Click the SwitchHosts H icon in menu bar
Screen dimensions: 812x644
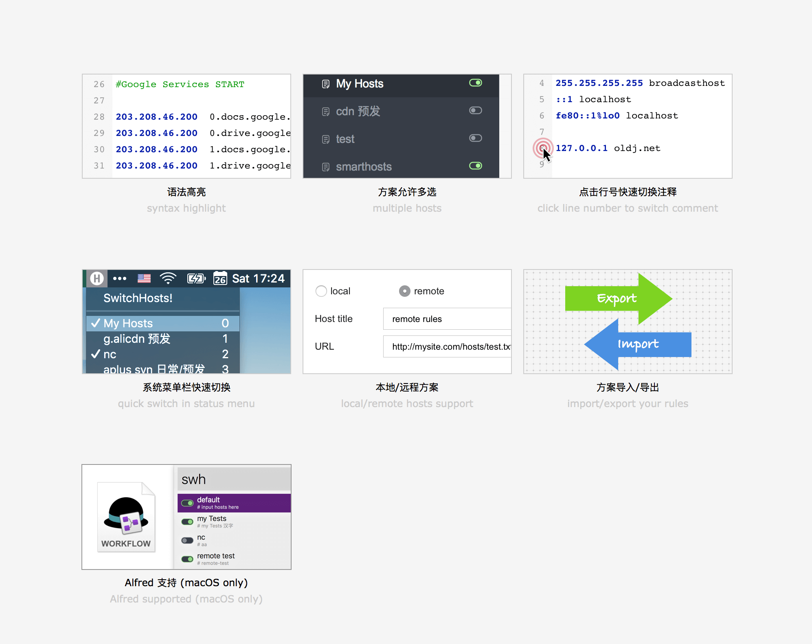coord(97,278)
